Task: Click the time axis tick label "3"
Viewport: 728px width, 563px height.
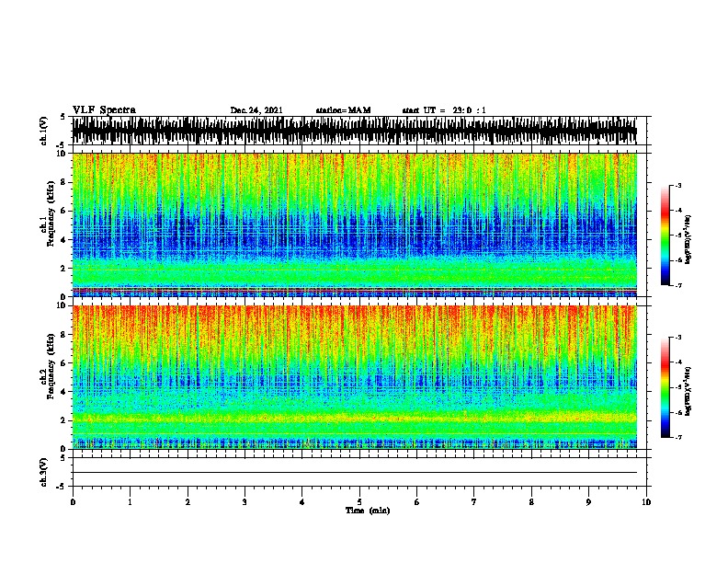Action: pyautogui.click(x=245, y=502)
